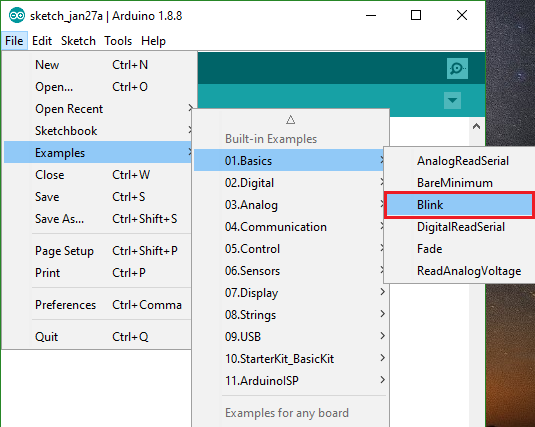This screenshot has width=535, height=427.
Task: Expand the Sketchbook submenu
Action: click(x=98, y=131)
